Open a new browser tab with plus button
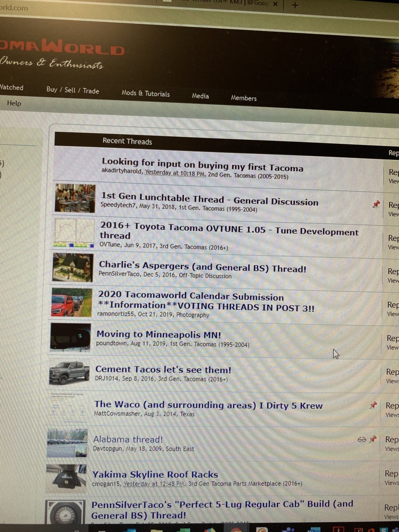Viewport: 399px width, 532px height. 295,5
